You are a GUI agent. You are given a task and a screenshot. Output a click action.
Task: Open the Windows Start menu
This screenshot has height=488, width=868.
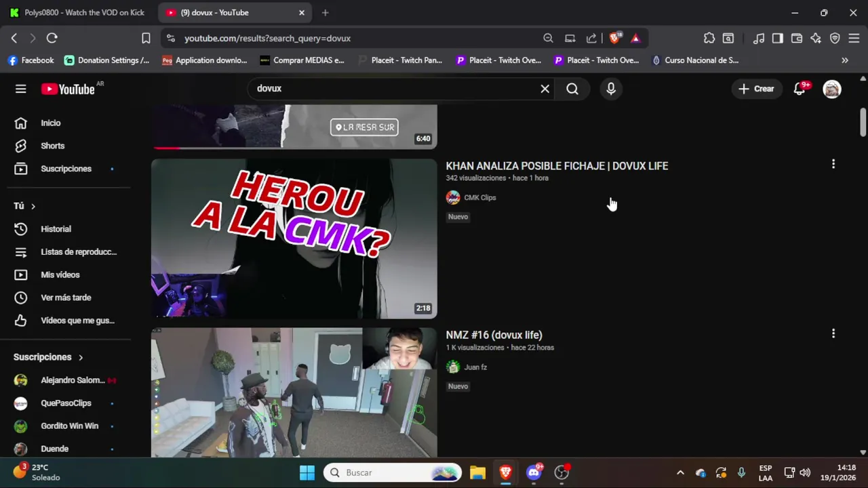[307, 472]
